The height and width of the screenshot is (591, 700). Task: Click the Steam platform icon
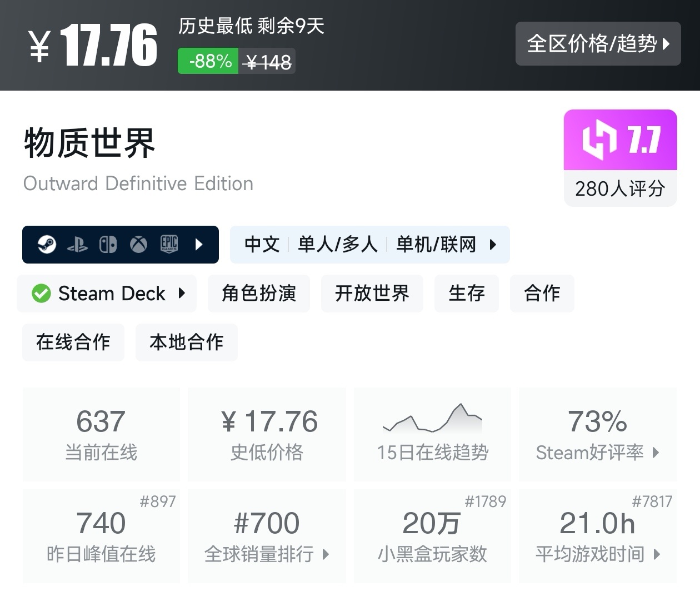click(47, 245)
